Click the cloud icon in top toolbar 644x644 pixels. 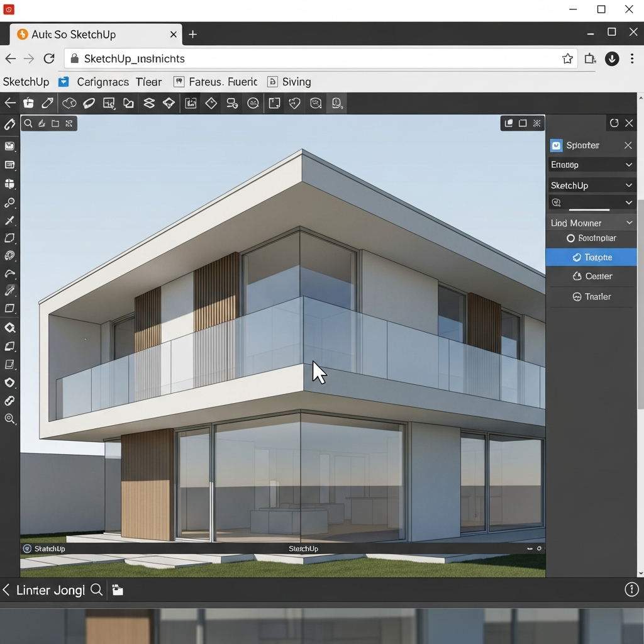(69, 103)
